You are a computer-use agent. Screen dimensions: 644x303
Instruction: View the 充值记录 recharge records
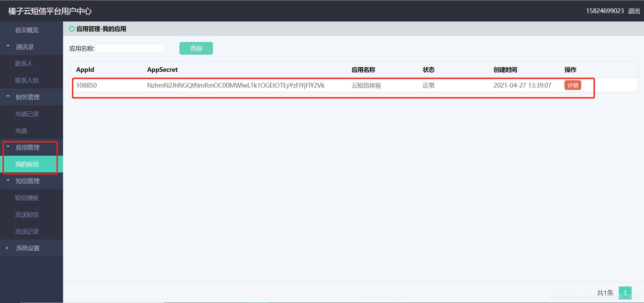click(27, 114)
